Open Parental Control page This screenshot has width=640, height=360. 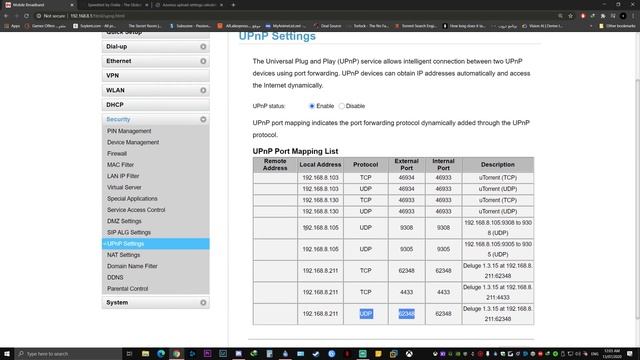click(127, 289)
